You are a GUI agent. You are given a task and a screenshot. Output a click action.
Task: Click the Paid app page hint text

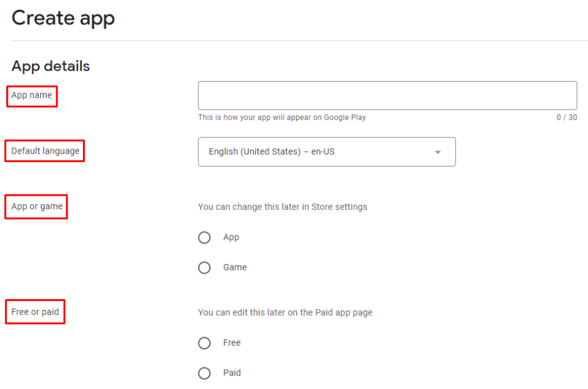[x=285, y=312]
